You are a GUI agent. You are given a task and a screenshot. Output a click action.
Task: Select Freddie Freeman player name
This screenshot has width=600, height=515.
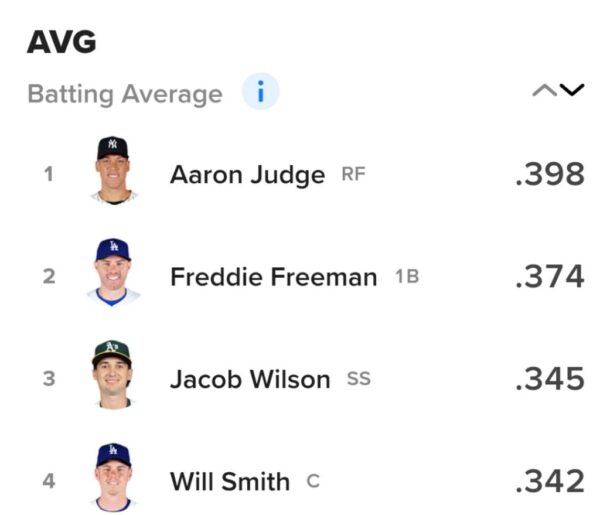click(273, 277)
